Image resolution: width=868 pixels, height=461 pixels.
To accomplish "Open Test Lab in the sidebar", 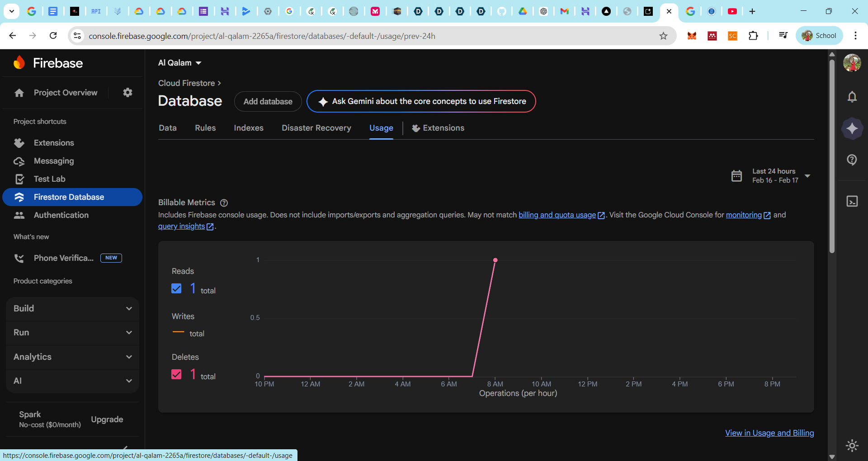I will pos(72,179).
